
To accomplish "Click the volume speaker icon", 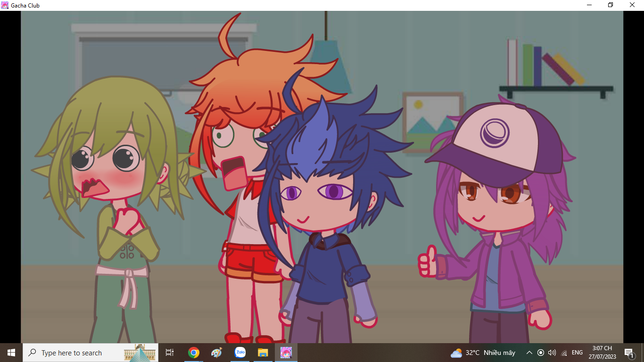I will pos(552,353).
